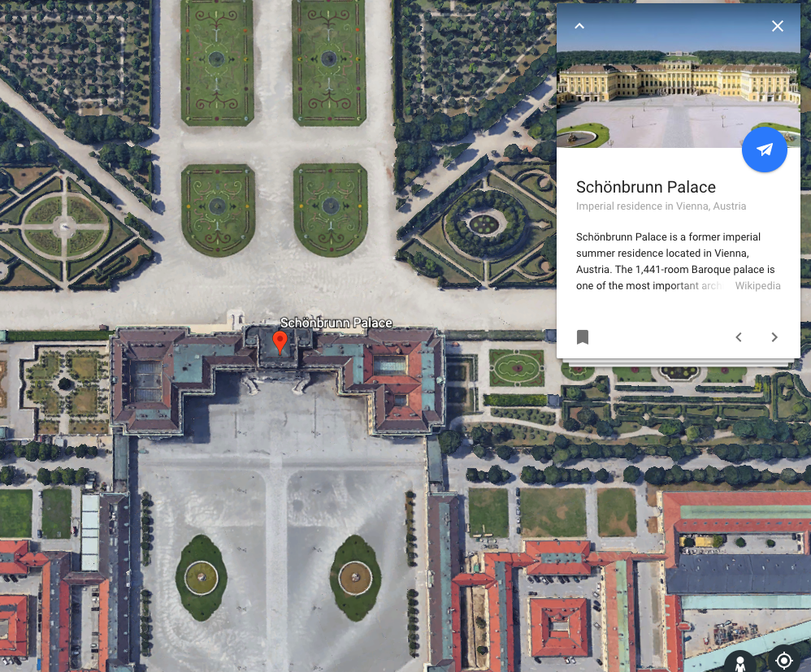
Task: Click the Schönbrunn Palace photo thumbnail
Action: pyautogui.click(x=678, y=76)
